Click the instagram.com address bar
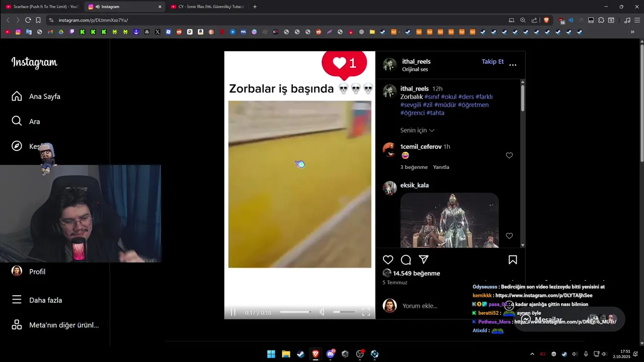The image size is (644, 362). 277,20
